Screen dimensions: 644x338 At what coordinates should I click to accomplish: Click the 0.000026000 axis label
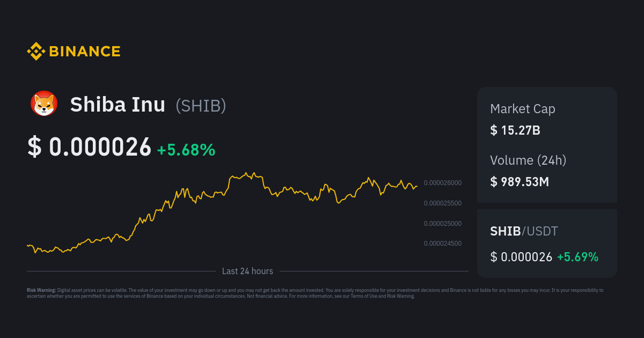click(x=443, y=183)
